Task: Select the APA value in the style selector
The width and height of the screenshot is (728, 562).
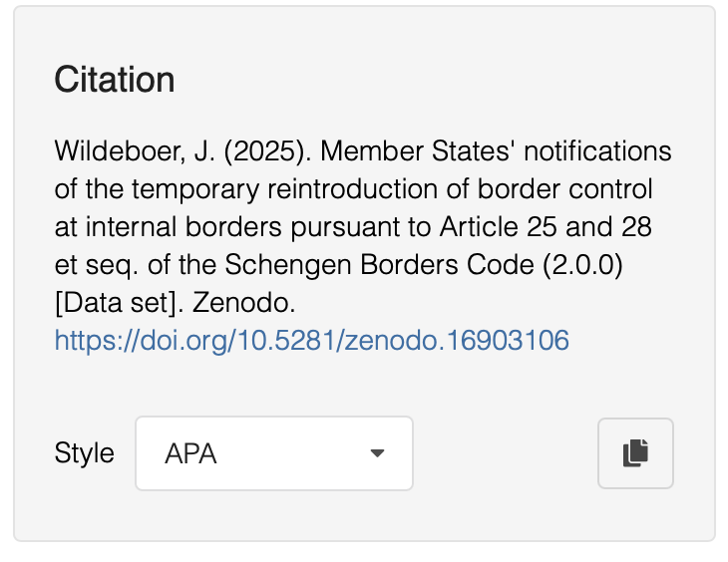Action: point(191,453)
